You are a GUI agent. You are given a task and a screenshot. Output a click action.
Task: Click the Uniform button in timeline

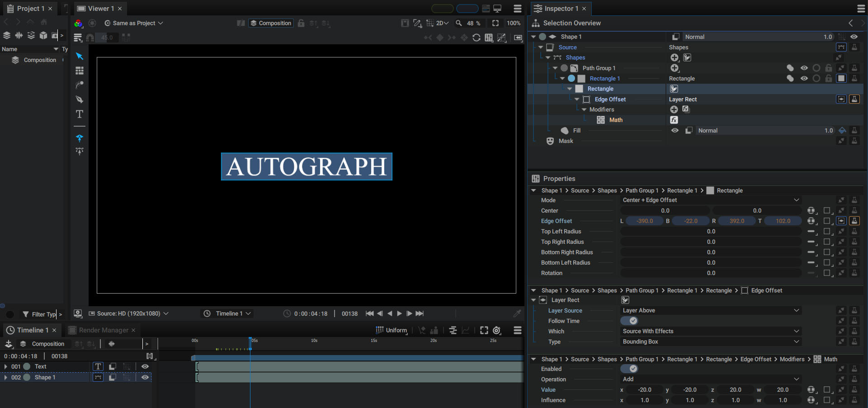(x=392, y=330)
